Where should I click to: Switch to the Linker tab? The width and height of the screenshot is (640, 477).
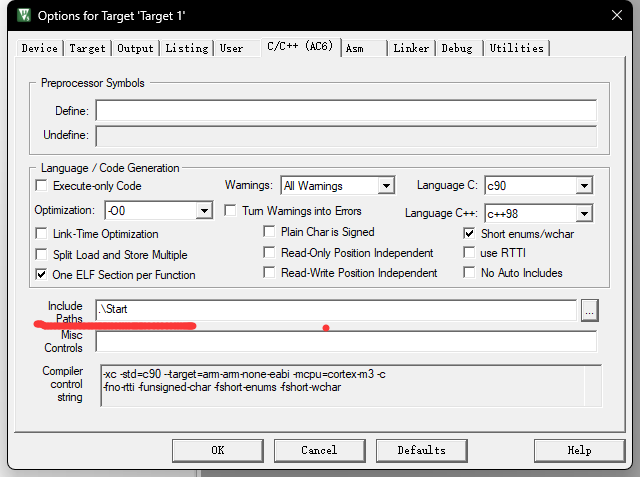(411, 48)
